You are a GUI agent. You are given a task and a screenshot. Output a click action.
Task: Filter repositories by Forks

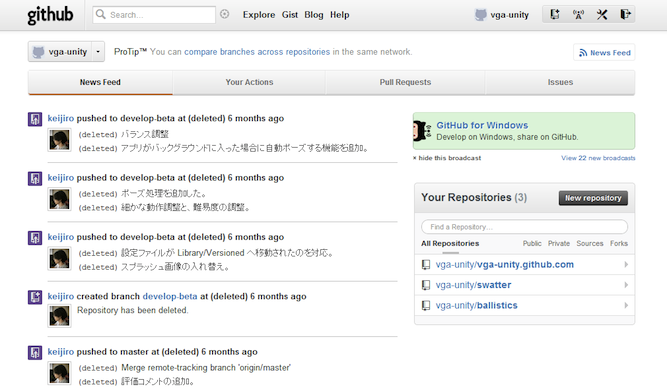click(x=619, y=243)
